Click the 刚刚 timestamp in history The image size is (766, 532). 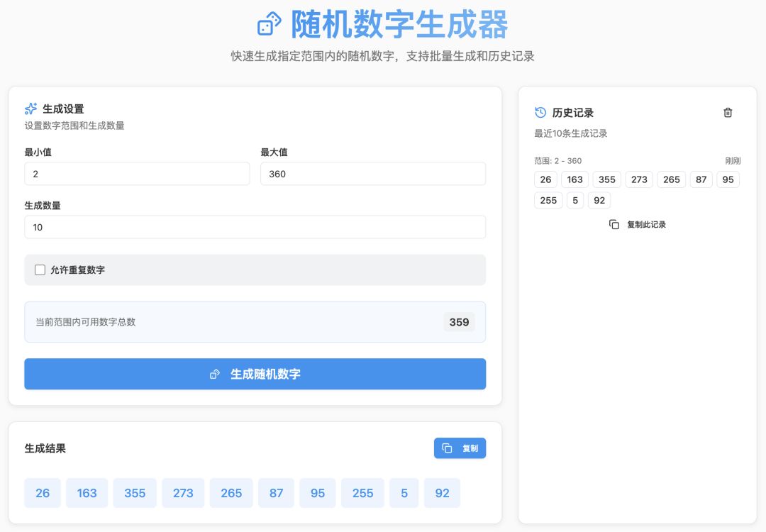tap(733, 161)
